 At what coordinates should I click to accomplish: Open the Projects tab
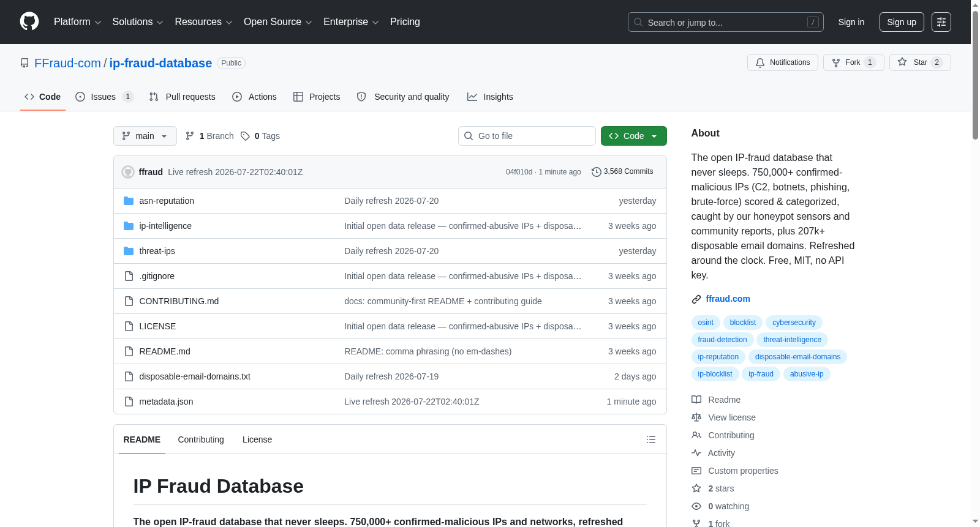(317, 97)
